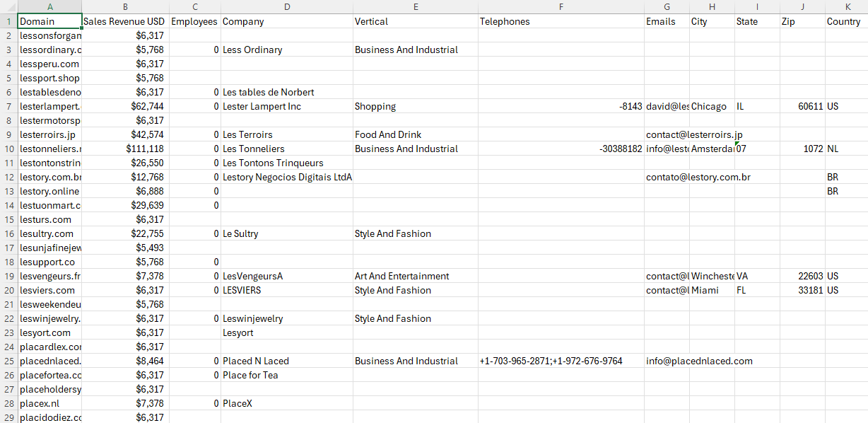Select column A header
This screenshot has height=423, width=868.
(49, 6)
